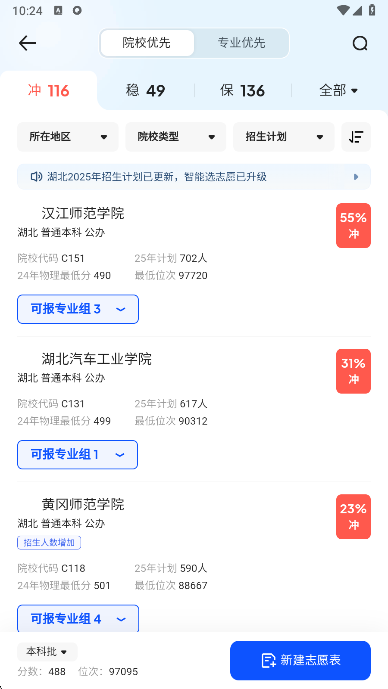Select the 稳 49 tab
The width and height of the screenshot is (388, 689).
coord(145,91)
